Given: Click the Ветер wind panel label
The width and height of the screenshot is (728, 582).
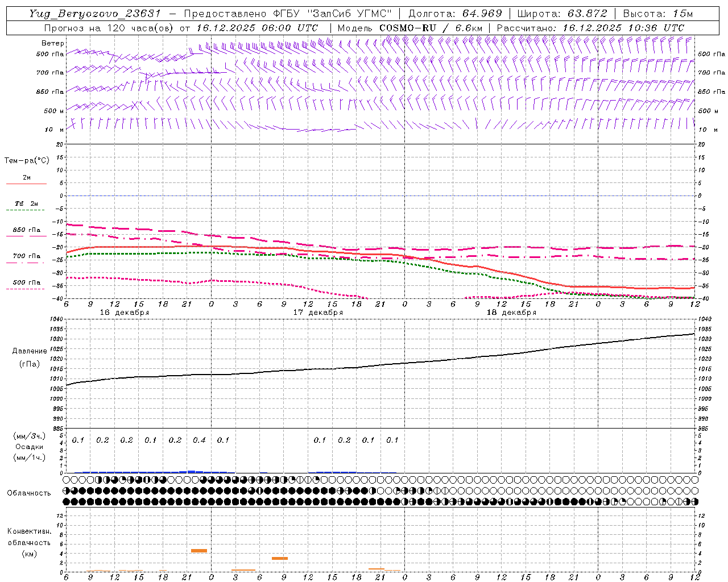Looking at the screenshot, I should [52, 43].
